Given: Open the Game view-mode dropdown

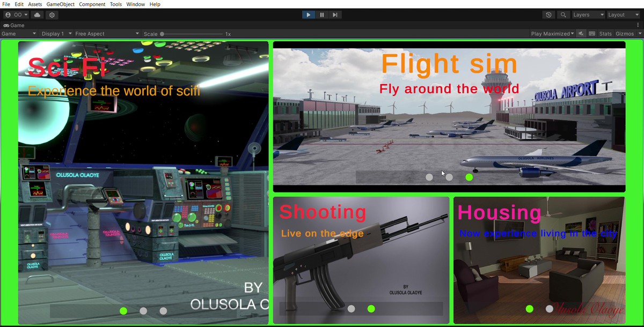Looking at the screenshot, I should tap(19, 34).
